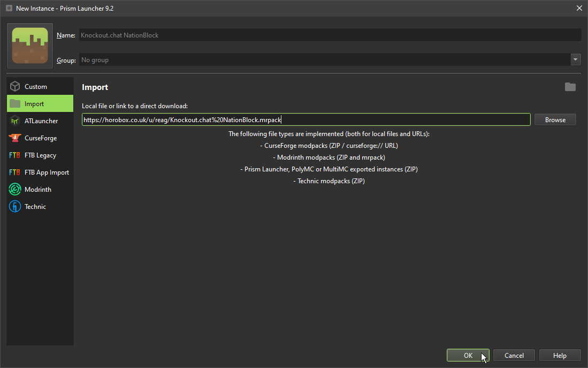Select the Custom page label

(36, 86)
